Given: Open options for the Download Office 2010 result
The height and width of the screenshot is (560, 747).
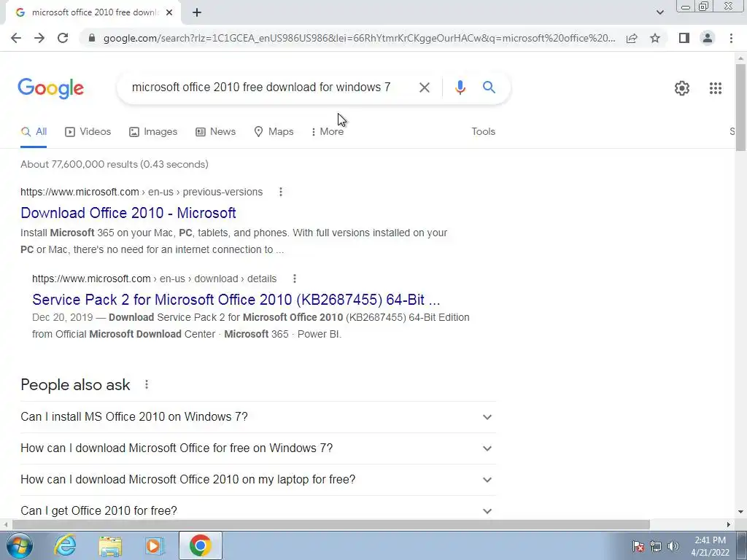Looking at the screenshot, I should 281,192.
